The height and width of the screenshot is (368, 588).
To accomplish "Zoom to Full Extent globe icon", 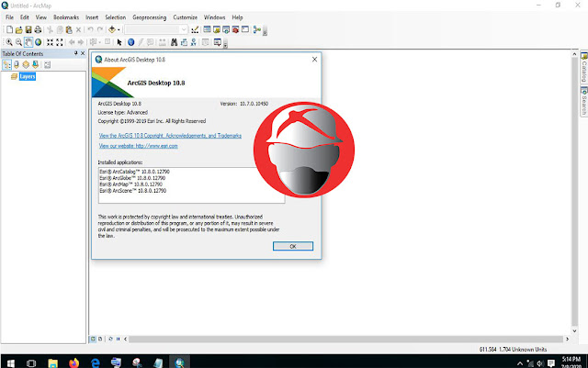I will pos(38,42).
